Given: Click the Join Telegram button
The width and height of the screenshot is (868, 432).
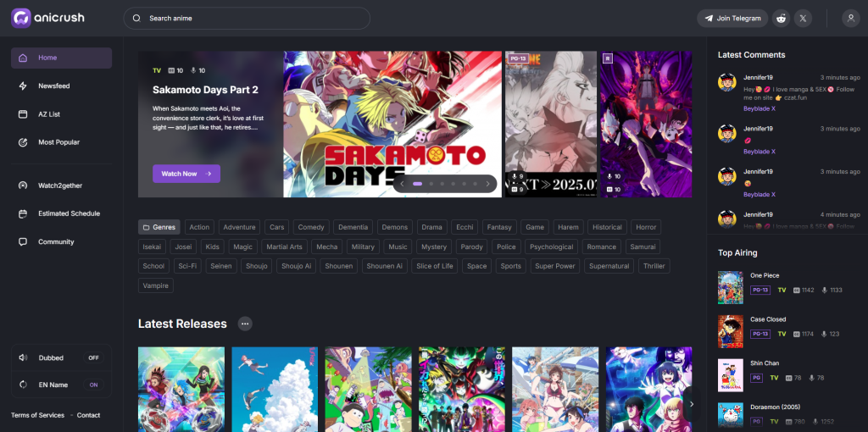Looking at the screenshot, I should (x=732, y=19).
